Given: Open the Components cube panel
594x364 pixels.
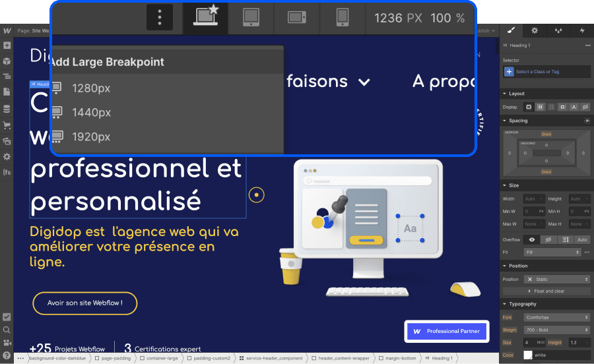Looking at the screenshot, I should 7,61.
